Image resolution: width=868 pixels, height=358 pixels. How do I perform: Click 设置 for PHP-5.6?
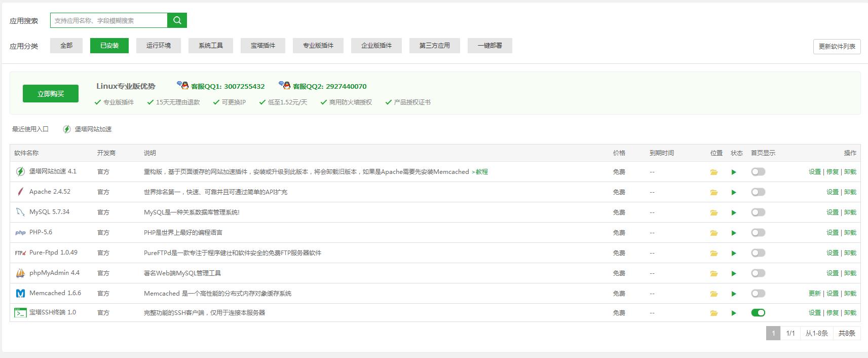(x=833, y=233)
